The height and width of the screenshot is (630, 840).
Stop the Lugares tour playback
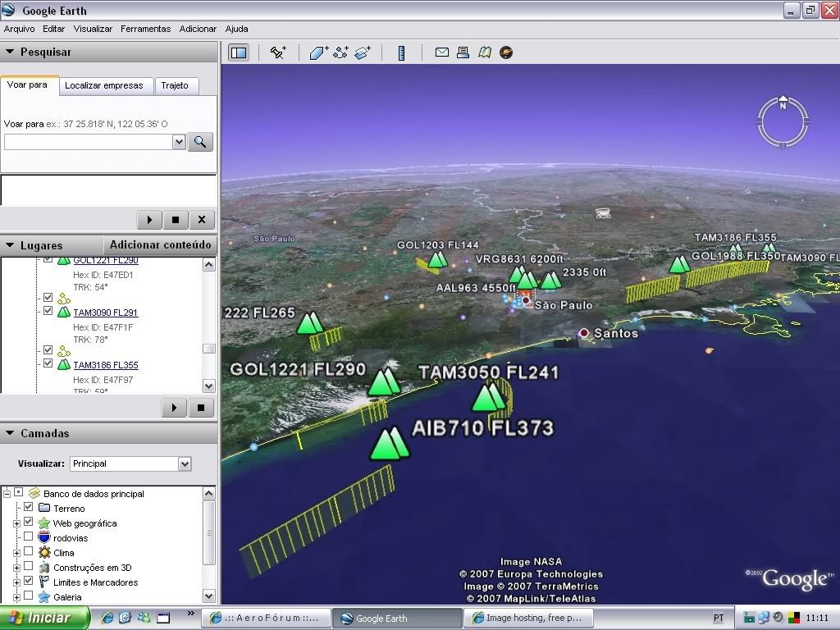click(201, 408)
